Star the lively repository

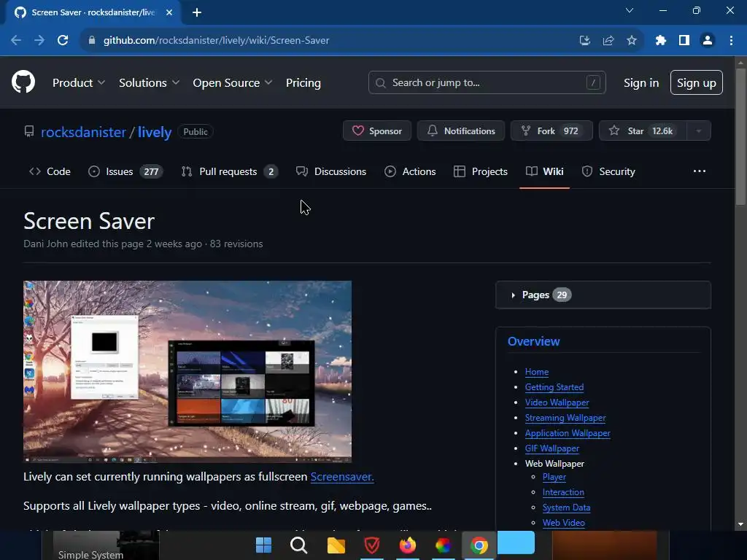click(x=643, y=131)
